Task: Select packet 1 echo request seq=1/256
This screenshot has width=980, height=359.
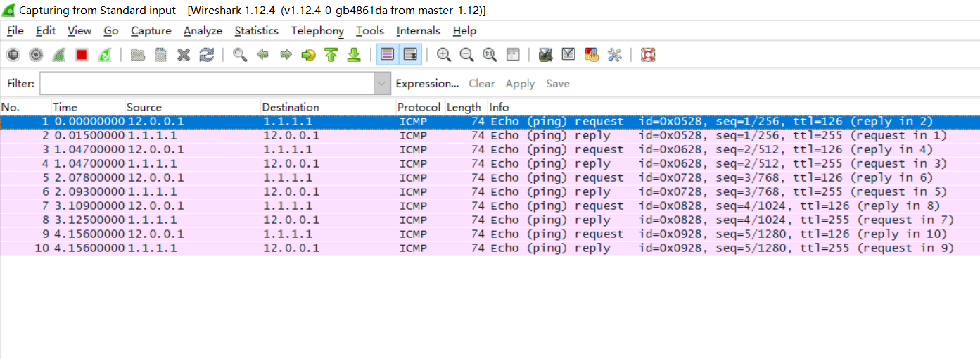Action: tap(490, 121)
